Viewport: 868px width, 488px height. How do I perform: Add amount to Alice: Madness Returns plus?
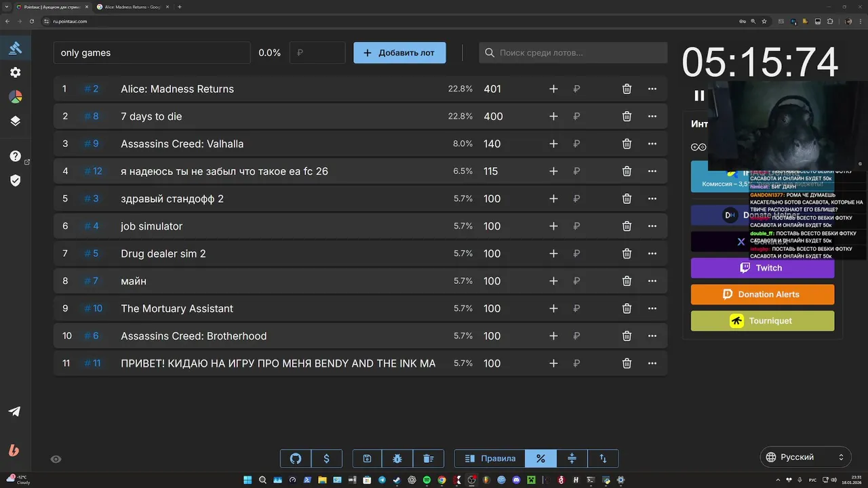coord(553,89)
